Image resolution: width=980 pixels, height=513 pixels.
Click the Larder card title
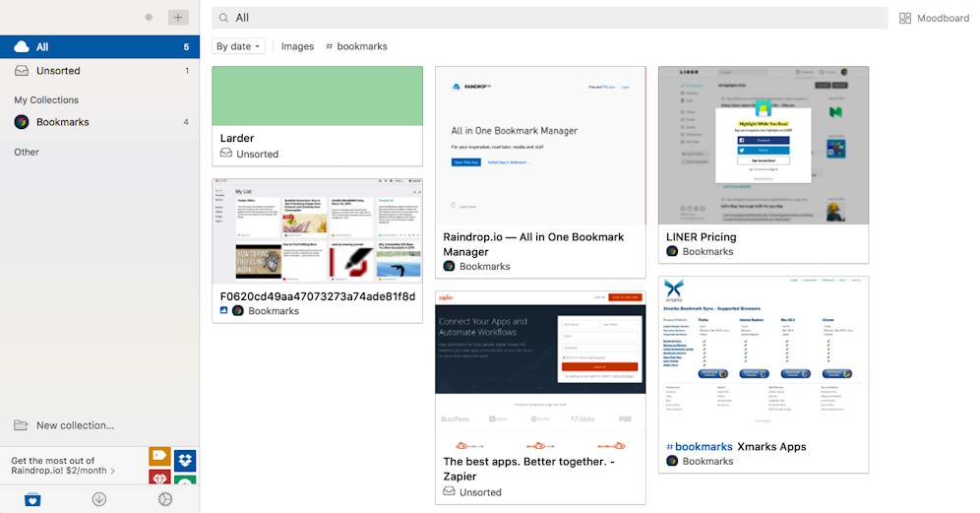pos(237,138)
